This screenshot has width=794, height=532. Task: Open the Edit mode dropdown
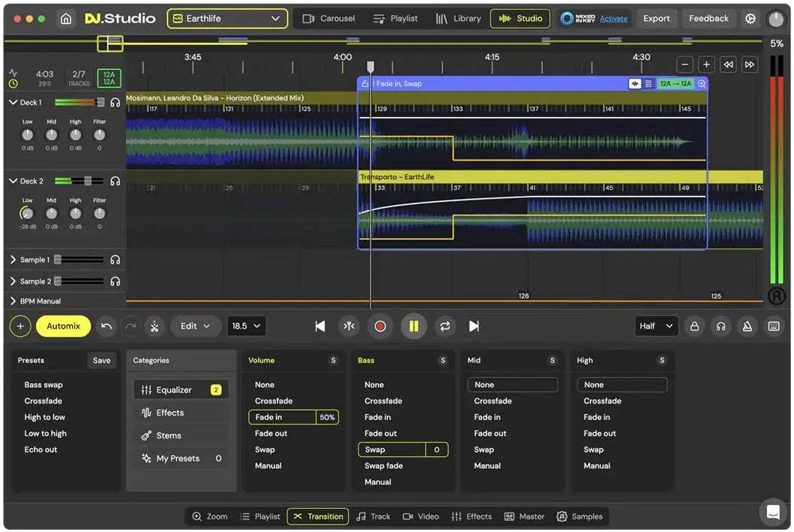pos(195,326)
